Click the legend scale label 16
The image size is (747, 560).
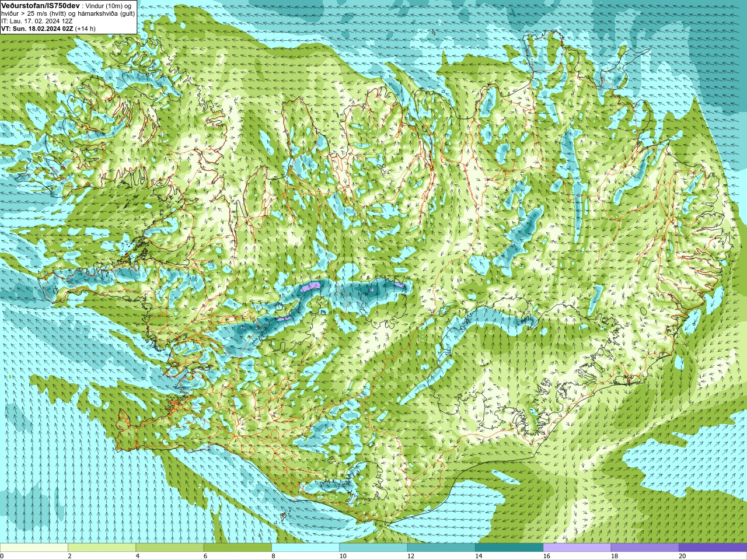[546, 556]
